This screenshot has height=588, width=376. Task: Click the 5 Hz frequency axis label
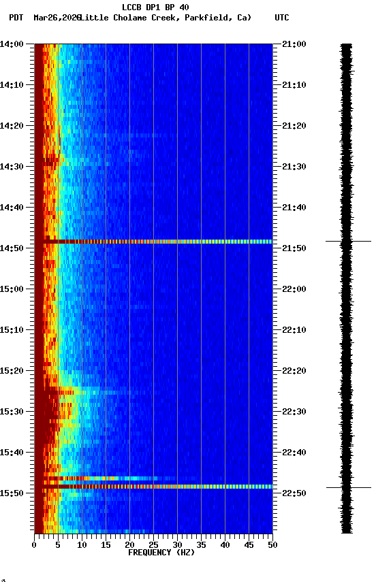58,545
